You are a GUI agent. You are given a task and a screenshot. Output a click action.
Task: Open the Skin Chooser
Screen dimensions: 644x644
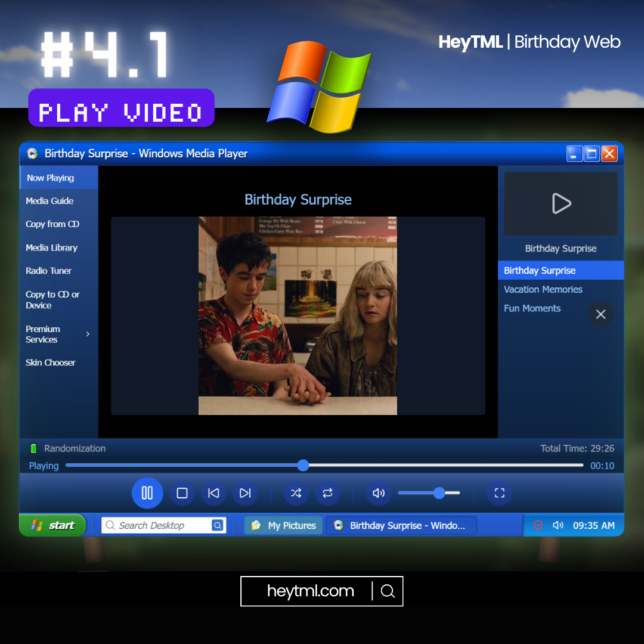(x=51, y=363)
